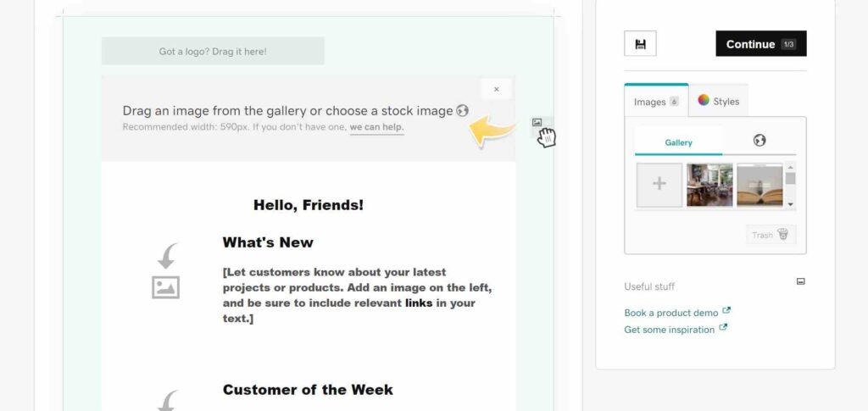Open stock images globe tab in gallery
The image size is (868, 411).
pos(759,141)
